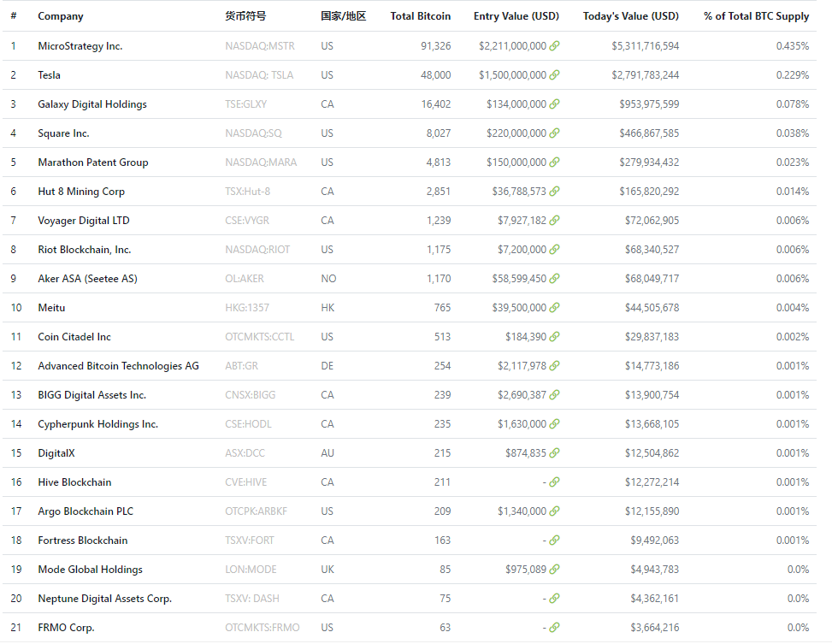Open the source link icon in Tesla's row
This screenshot has height=644, width=832.
(x=554, y=75)
